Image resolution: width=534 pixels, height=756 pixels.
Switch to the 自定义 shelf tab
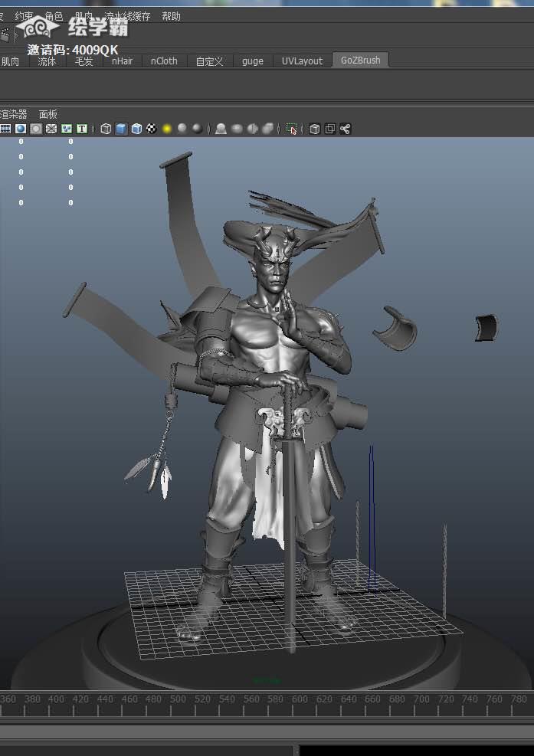[209, 61]
